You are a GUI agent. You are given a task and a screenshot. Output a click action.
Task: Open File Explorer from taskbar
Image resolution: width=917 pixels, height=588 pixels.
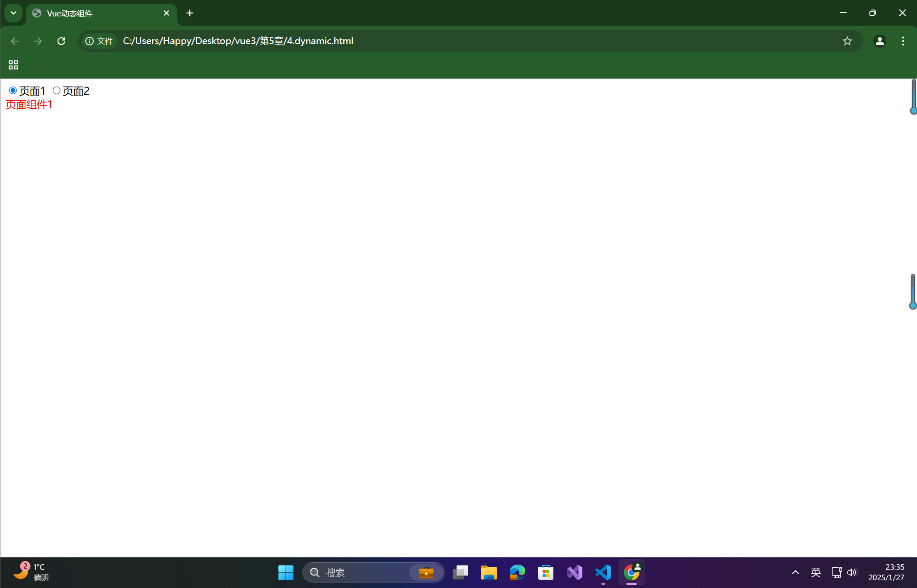(x=489, y=572)
